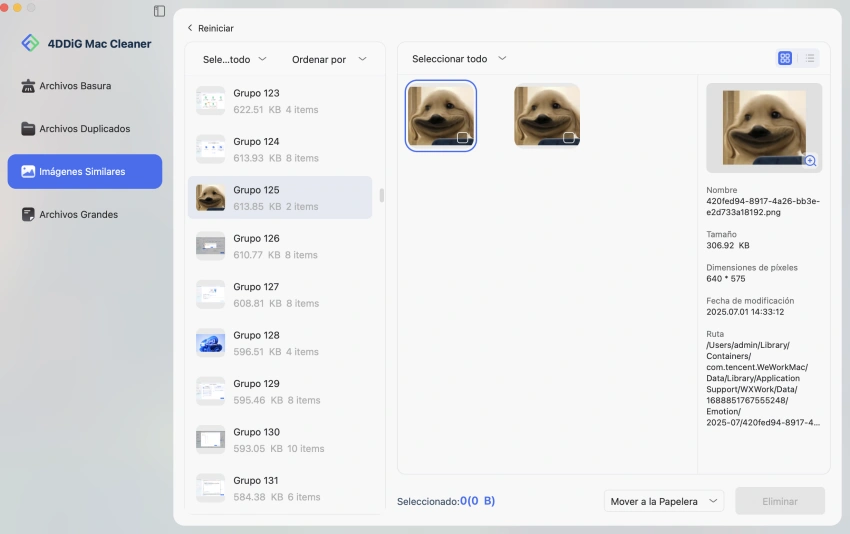Click the Archivos Grandes file icon

28,214
